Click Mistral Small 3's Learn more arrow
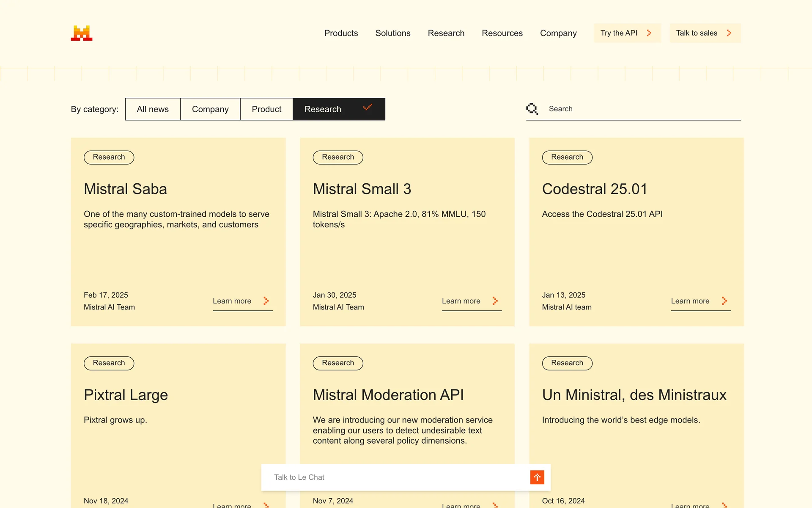Image resolution: width=812 pixels, height=508 pixels. [x=495, y=301]
